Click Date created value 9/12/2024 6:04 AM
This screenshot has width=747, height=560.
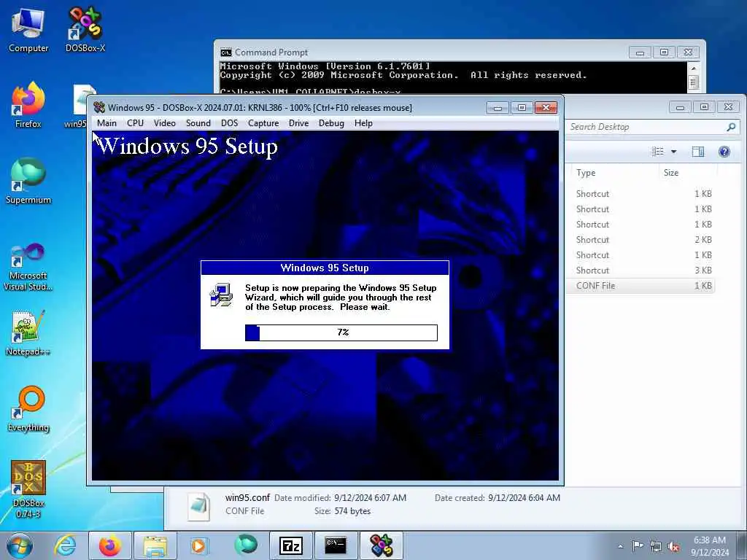pos(524,498)
